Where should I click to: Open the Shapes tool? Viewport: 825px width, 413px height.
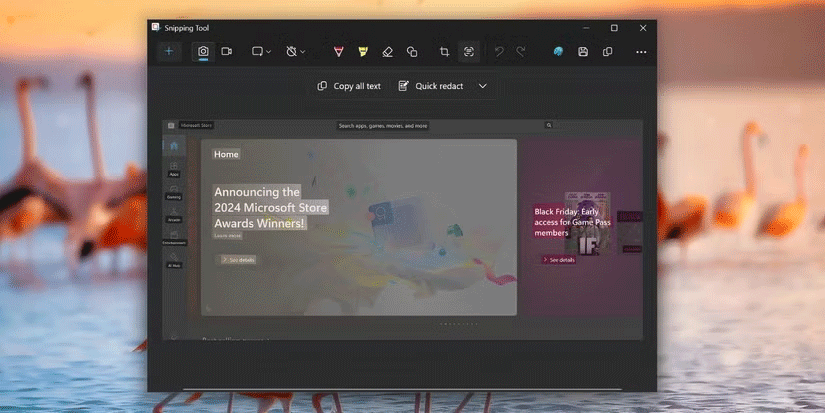tap(411, 52)
